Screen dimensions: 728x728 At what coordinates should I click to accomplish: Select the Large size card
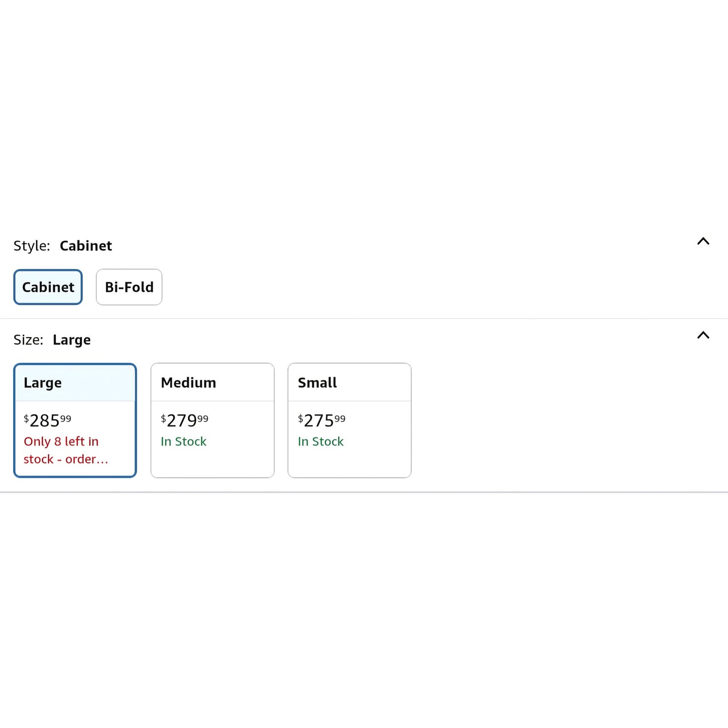click(75, 420)
